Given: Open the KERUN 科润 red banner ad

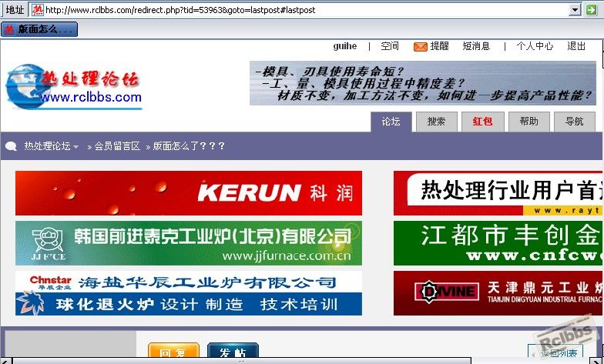Looking at the screenshot, I should [x=189, y=193].
